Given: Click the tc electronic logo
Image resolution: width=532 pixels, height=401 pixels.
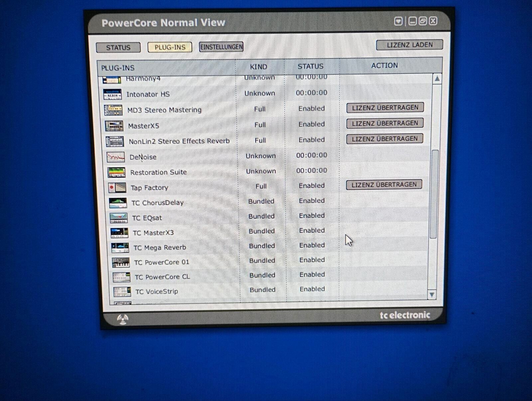Looking at the screenshot, I should tap(405, 315).
